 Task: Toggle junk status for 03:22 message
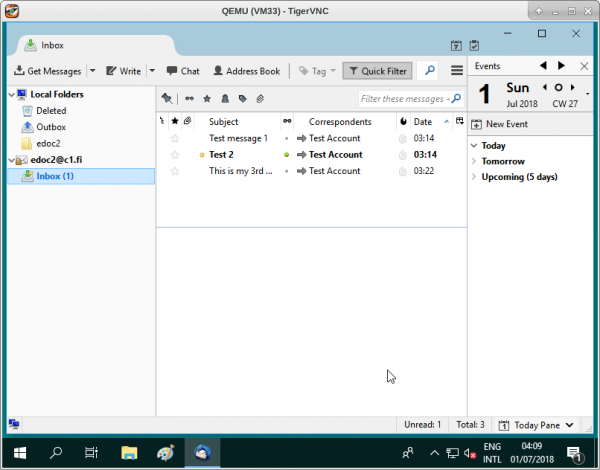pyautogui.click(x=403, y=171)
